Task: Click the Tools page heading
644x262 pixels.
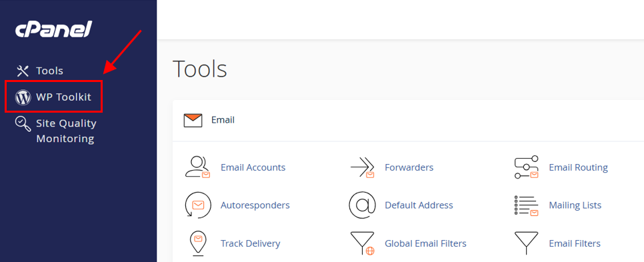Action: pos(199,68)
